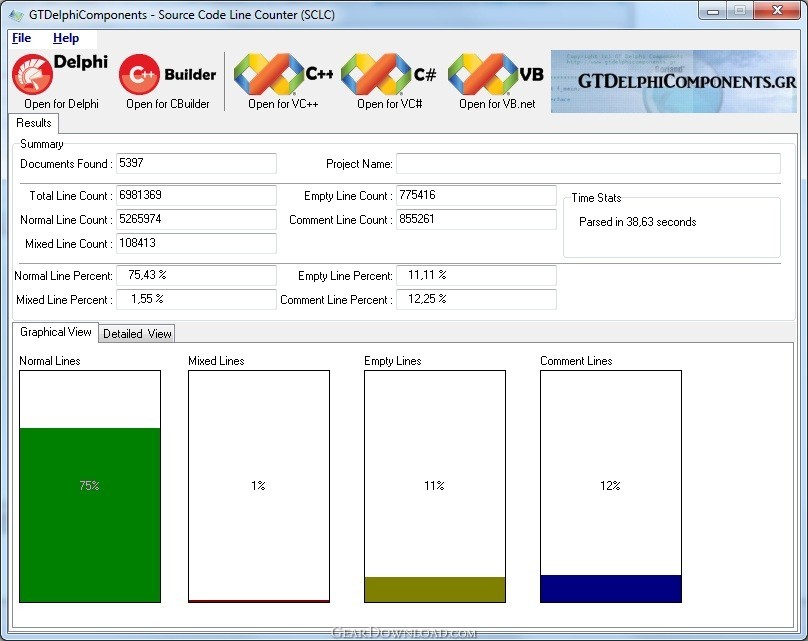Image resolution: width=808 pixels, height=641 pixels.
Task: Click the Total Line Count field
Action: click(x=196, y=195)
